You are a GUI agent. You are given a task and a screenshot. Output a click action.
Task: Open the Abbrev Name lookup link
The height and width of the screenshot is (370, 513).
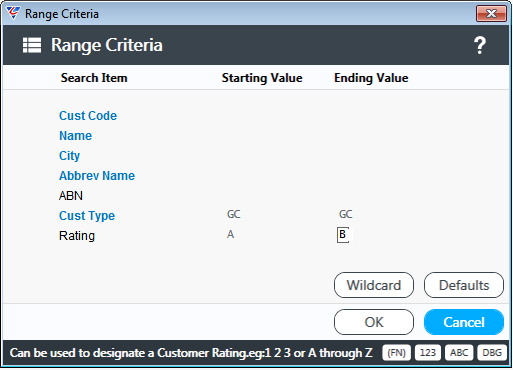coord(97,176)
